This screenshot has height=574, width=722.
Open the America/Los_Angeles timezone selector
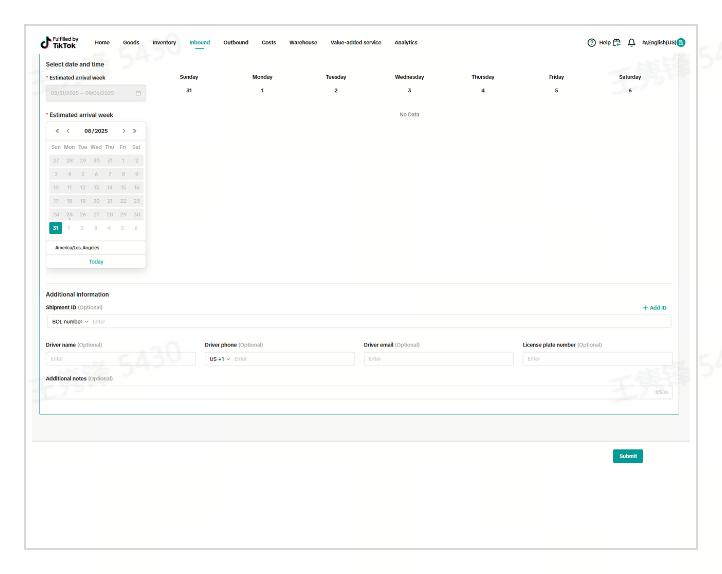pos(96,248)
